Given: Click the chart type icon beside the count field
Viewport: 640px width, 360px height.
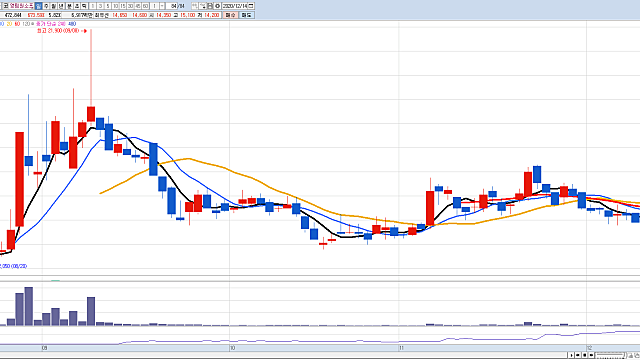Looking at the screenshot, I should (x=194, y=6).
